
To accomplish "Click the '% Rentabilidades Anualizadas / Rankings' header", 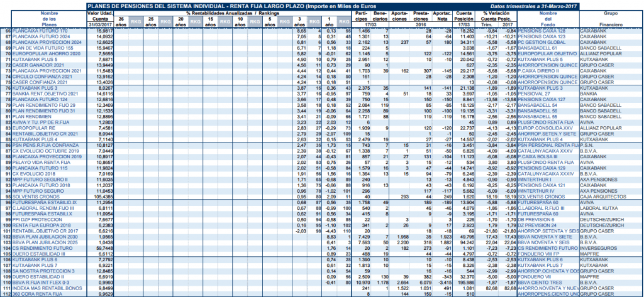I will click(233, 13).
